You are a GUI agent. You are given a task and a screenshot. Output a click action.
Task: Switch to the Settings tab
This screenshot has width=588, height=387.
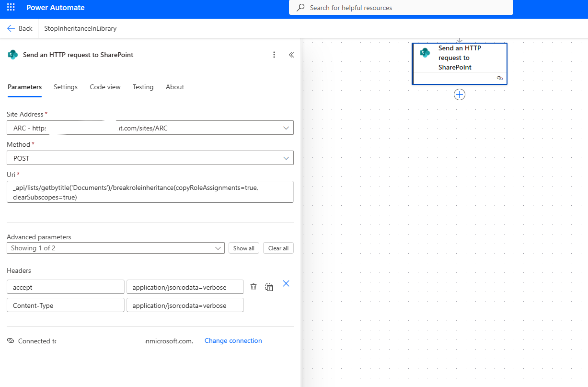[66, 87]
